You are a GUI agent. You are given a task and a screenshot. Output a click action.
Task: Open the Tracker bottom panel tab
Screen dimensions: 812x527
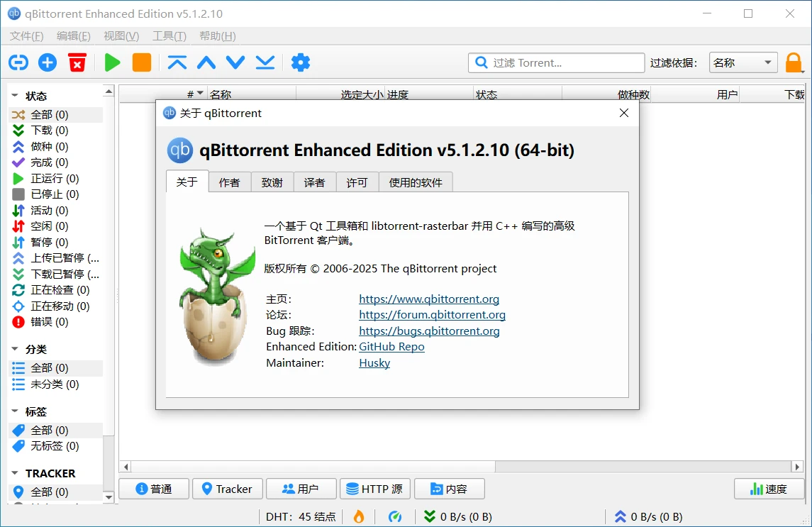point(228,489)
